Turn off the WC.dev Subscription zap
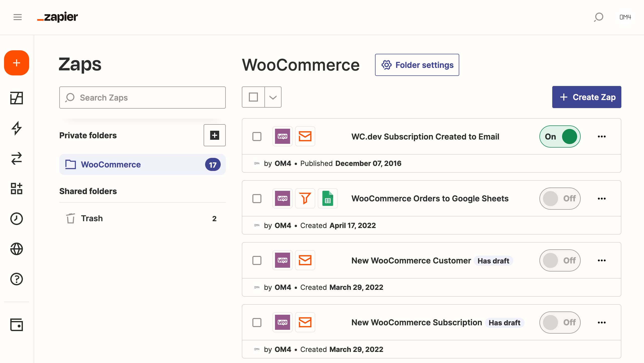The width and height of the screenshot is (644, 363). pyautogui.click(x=560, y=137)
